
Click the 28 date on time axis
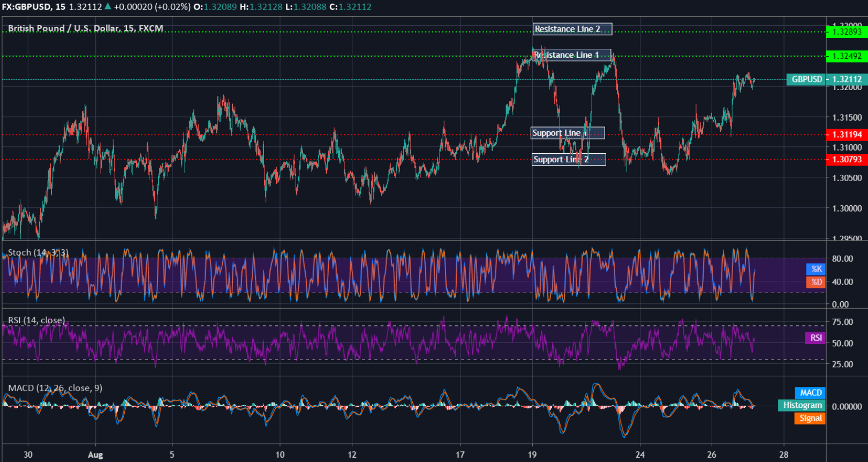784,454
